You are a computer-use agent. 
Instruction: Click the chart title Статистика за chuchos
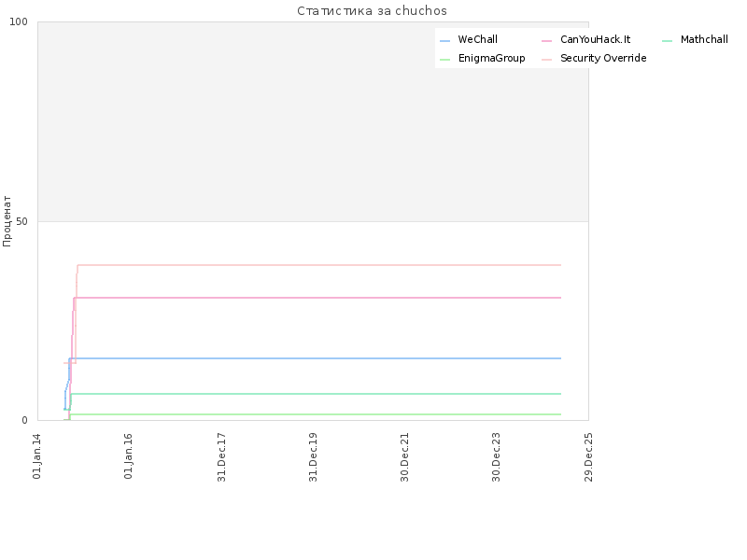(372, 11)
